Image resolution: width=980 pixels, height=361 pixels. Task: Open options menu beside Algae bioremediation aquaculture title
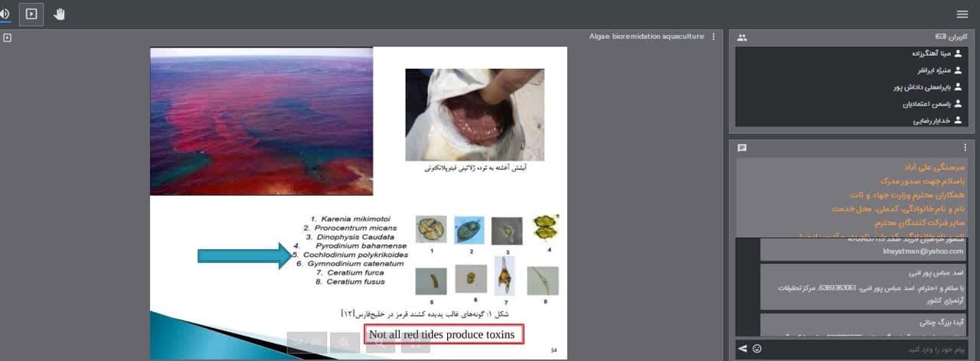pos(714,37)
